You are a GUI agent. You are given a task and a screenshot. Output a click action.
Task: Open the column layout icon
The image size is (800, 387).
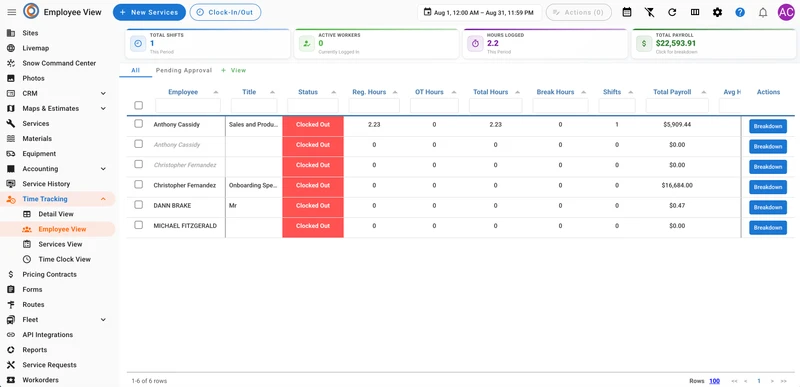695,12
